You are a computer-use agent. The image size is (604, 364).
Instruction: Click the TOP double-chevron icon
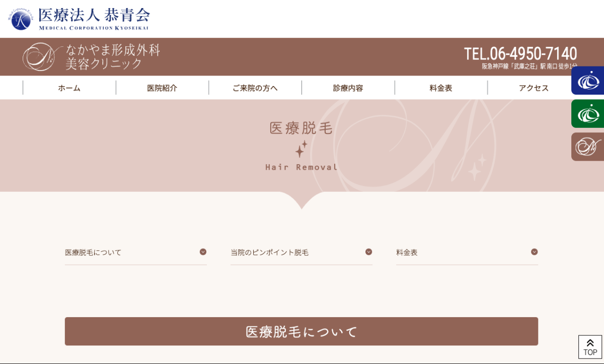[x=590, y=343]
